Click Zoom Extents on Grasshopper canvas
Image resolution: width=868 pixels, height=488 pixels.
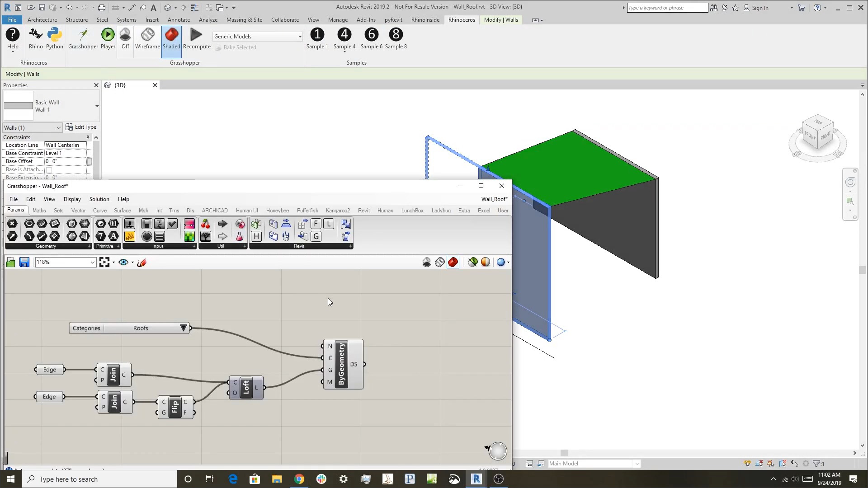(104, 262)
